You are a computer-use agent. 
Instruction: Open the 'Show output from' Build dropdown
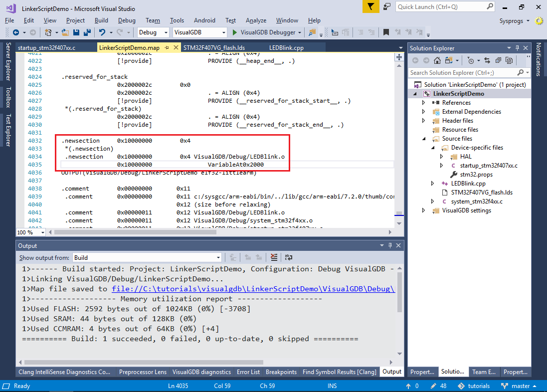(x=147, y=257)
